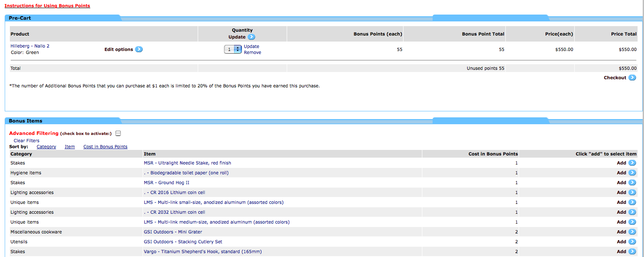644x257 pixels.
Task: Open MSR - Ultralight Needle Stake item link
Action: [187, 163]
